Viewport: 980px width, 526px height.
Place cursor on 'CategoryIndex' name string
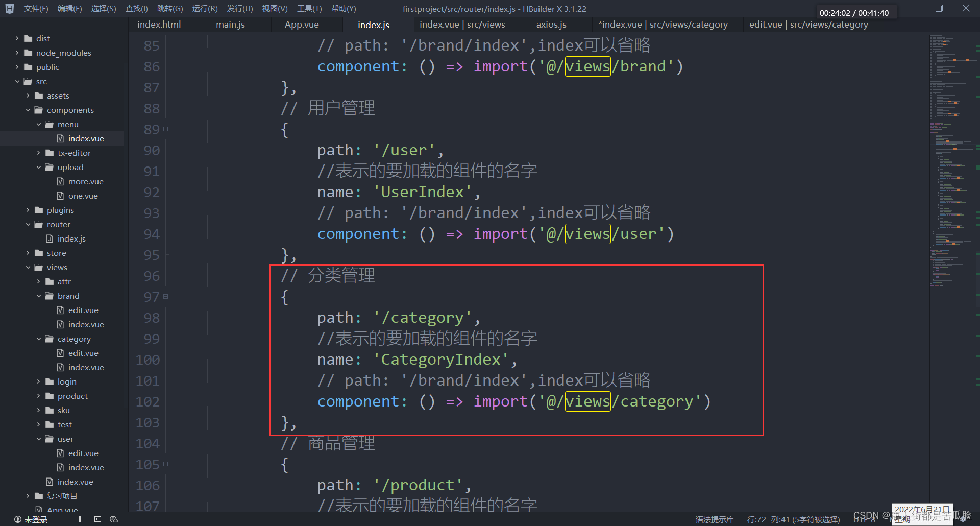click(x=441, y=360)
